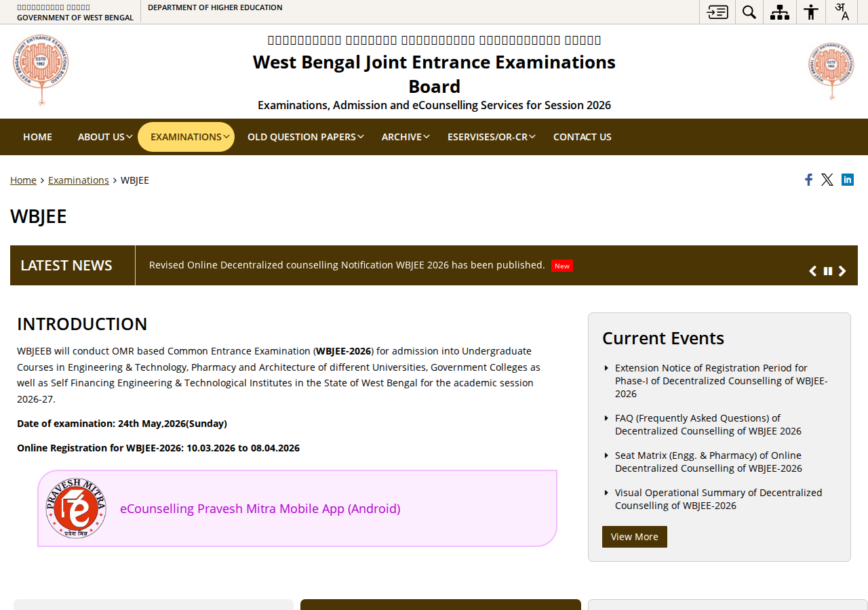
Task: Click the board emblem at right
Action: point(831,70)
